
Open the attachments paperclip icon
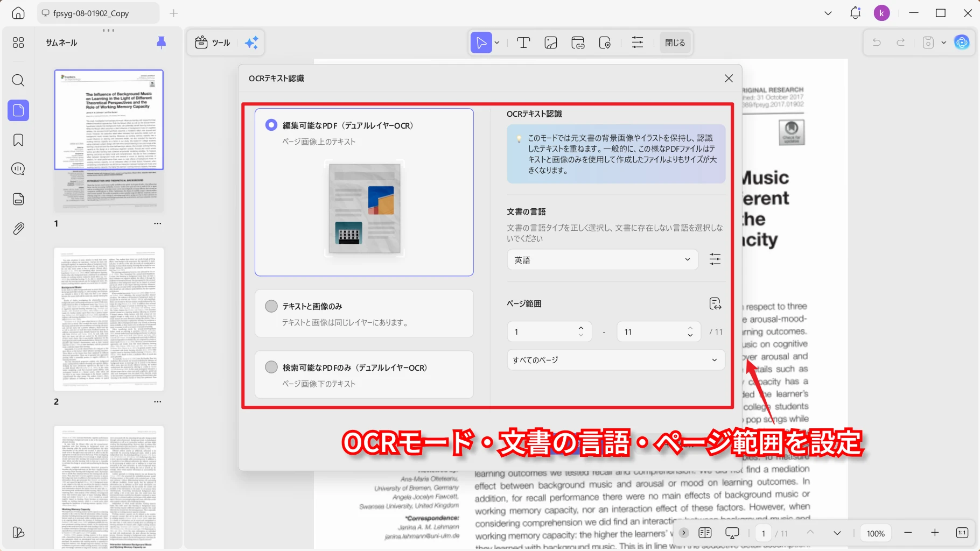click(18, 229)
